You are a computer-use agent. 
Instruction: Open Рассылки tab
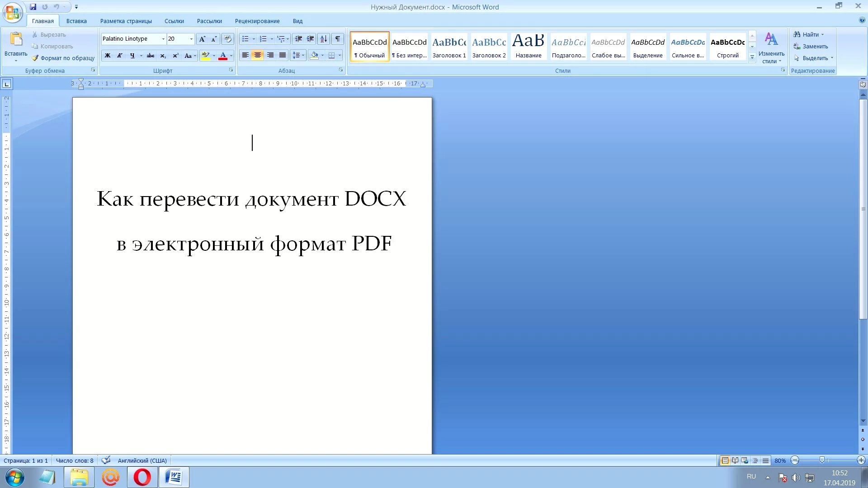209,21
